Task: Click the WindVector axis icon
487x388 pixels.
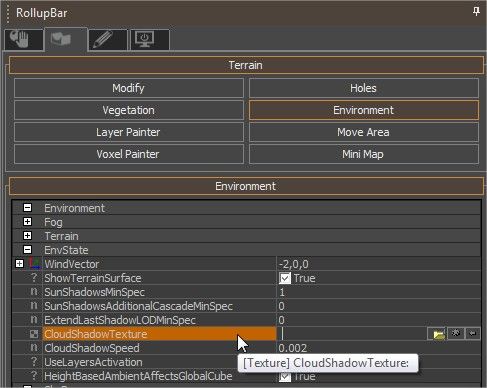Action: pos(34,263)
